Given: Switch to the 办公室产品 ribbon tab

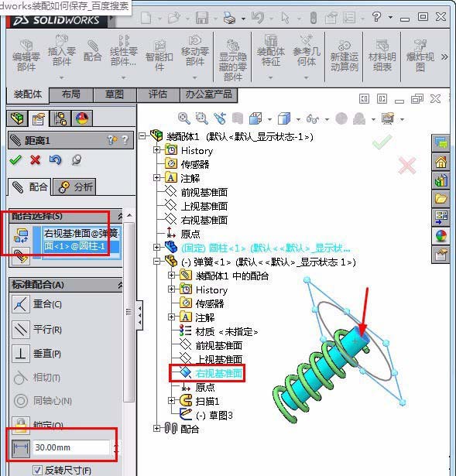Looking at the screenshot, I should point(208,94).
